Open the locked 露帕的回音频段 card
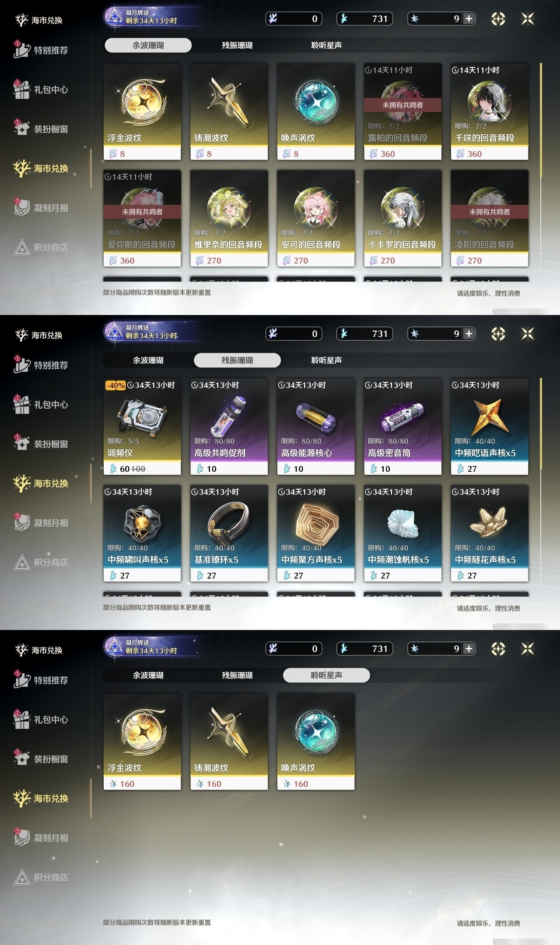The width and height of the screenshot is (560, 945). pyautogui.click(x=402, y=112)
